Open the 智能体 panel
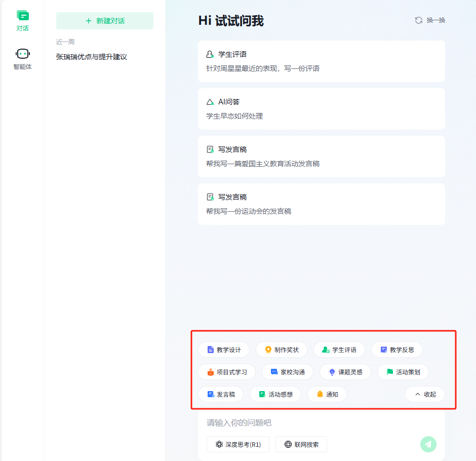This screenshot has height=461, width=476. tap(23, 58)
